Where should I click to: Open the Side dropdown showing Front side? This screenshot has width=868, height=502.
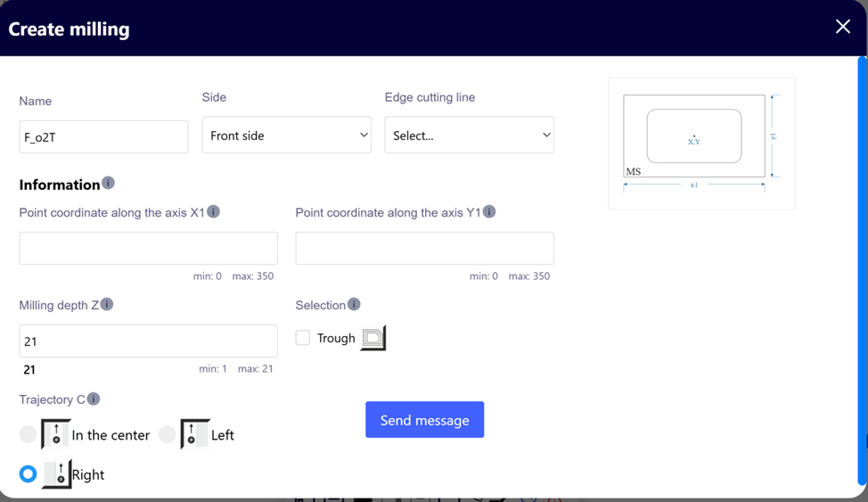point(286,136)
